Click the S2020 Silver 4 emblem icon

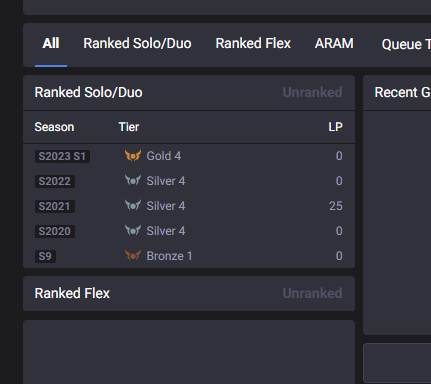coord(133,231)
